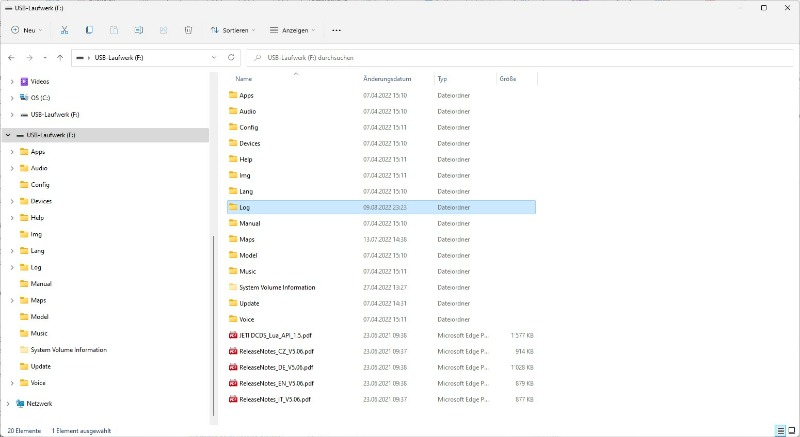The width and height of the screenshot is (800, 437).
Task: Click the Copy icon in toolbar
Action: coord(90,31)
